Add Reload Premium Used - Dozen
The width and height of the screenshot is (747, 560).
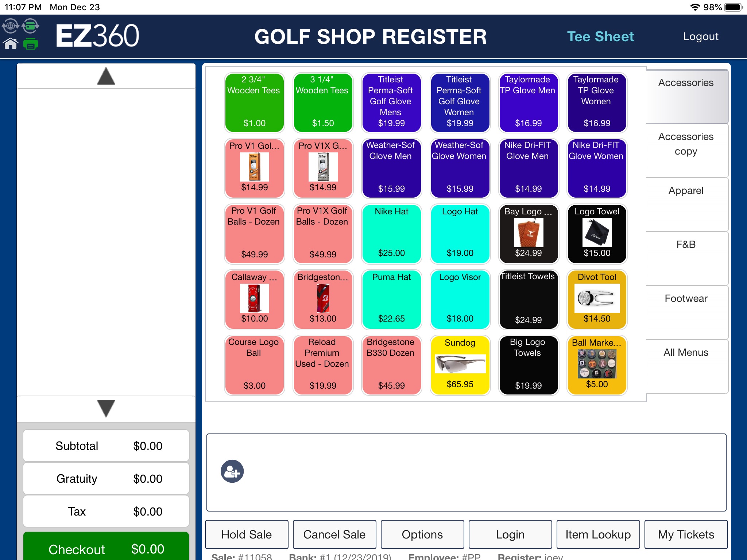pos(323,365)
